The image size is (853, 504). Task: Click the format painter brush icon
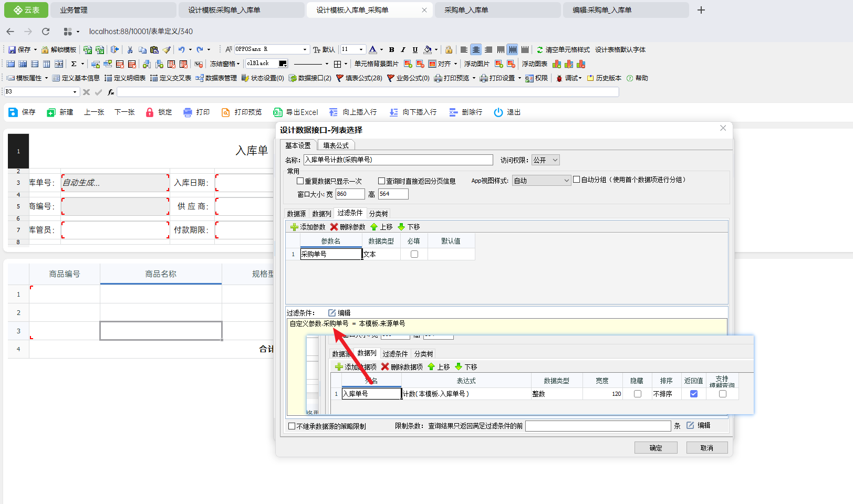tap(167, 50)
